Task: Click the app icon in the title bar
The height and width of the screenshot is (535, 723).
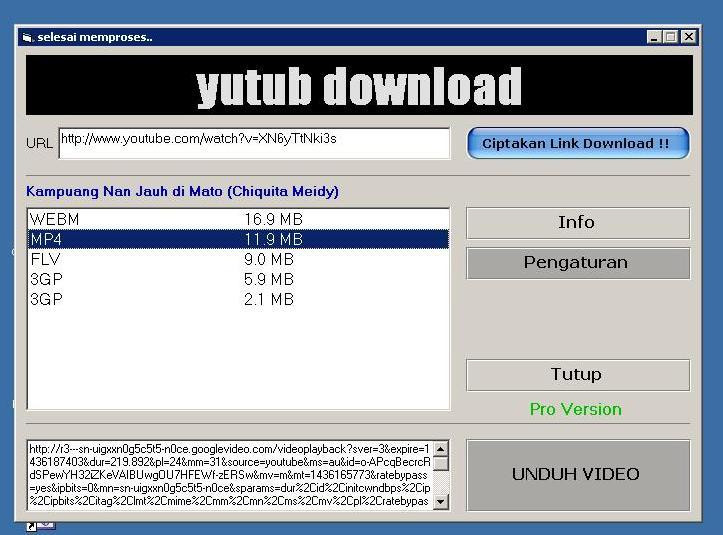Action: (x=28, y=37)
